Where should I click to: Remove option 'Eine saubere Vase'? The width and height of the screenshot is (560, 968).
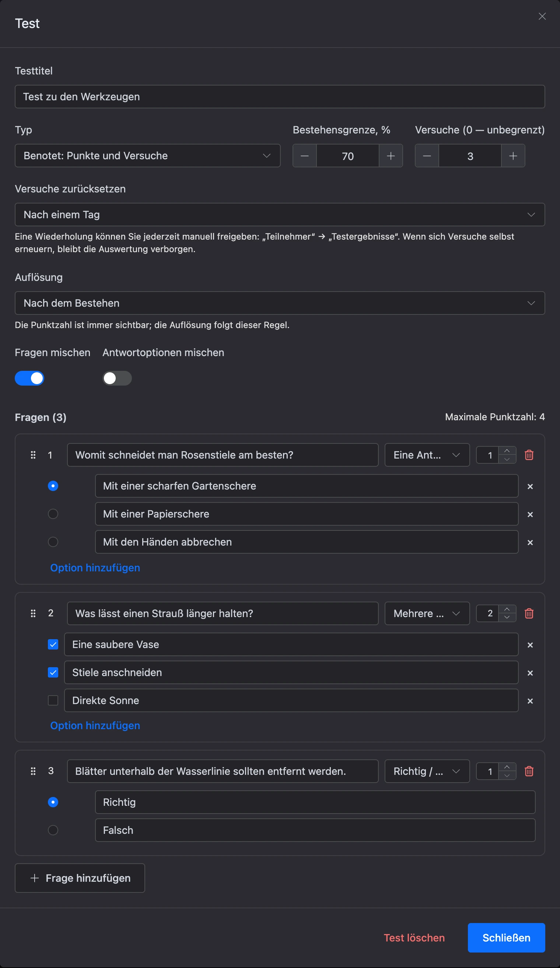coord(530,645)
